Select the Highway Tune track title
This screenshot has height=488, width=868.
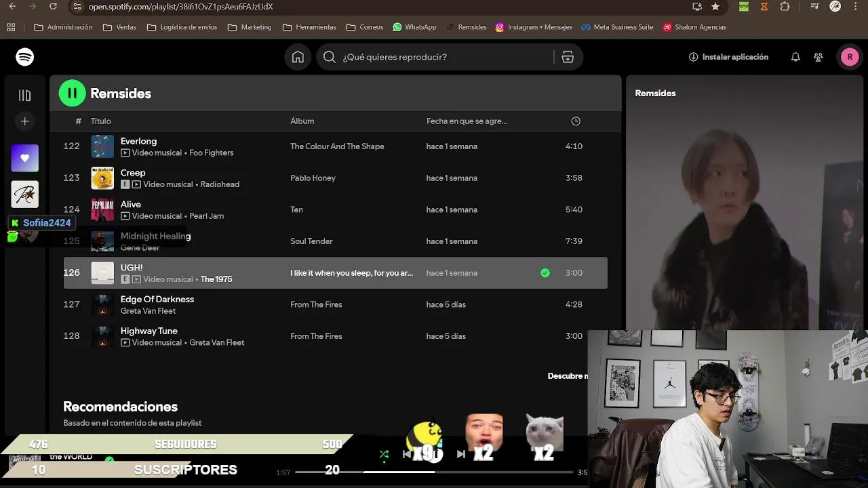point(149,331)
